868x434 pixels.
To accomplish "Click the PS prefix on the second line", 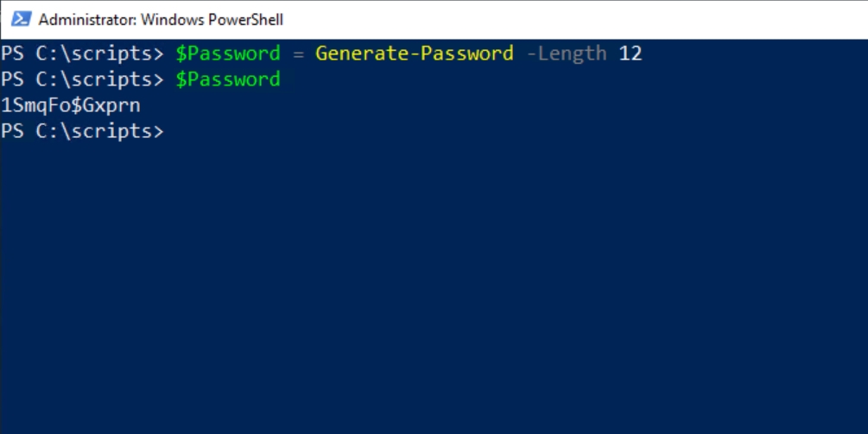I will (12, 79).
